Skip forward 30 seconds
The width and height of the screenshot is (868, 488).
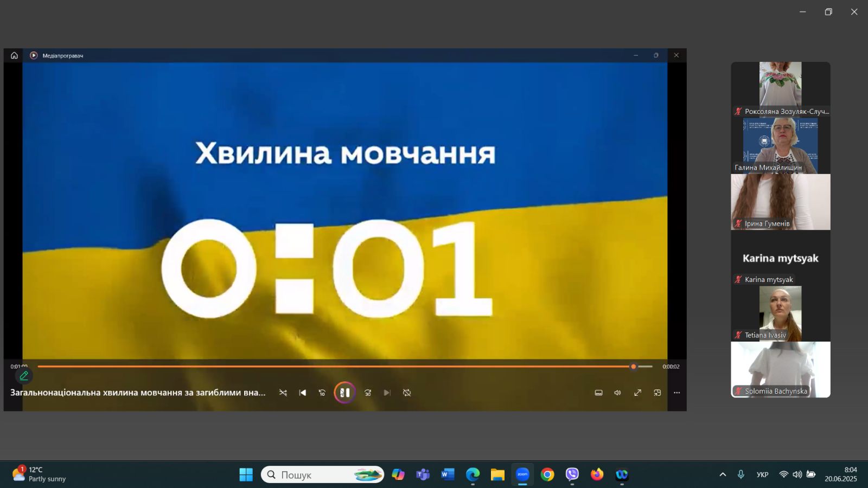tap(368, 393)
